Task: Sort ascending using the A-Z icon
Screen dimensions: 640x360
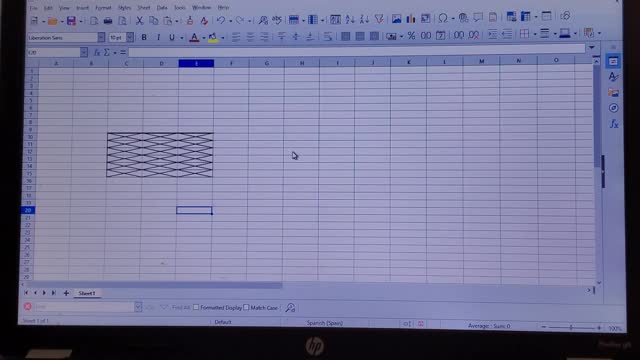Action: 350,19
